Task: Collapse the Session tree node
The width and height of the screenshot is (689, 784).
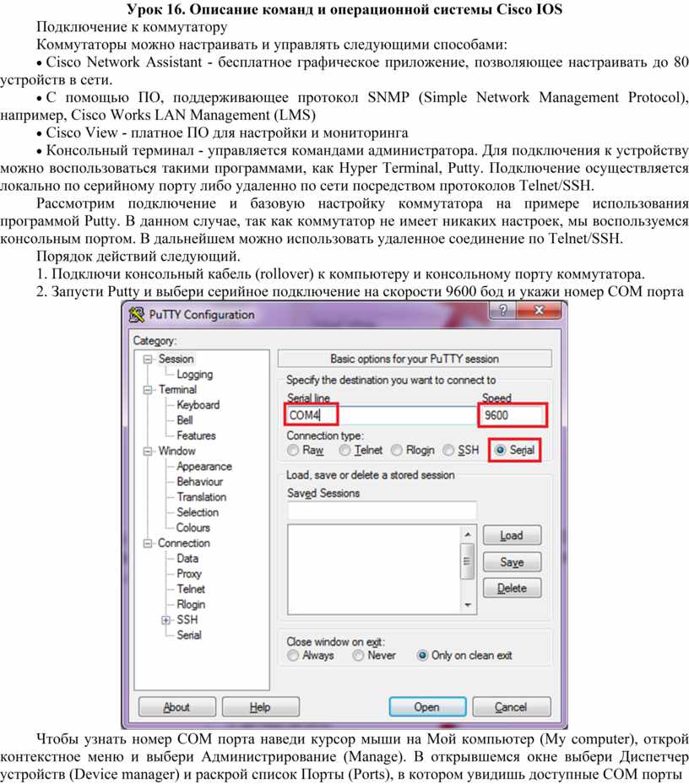Action: tap(148, 359)
